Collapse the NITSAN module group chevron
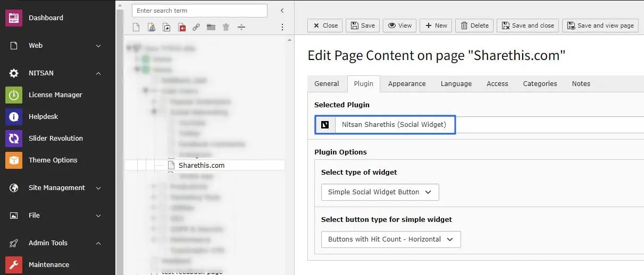This screenshot has height=275, width=644. (x=98, y=73)
